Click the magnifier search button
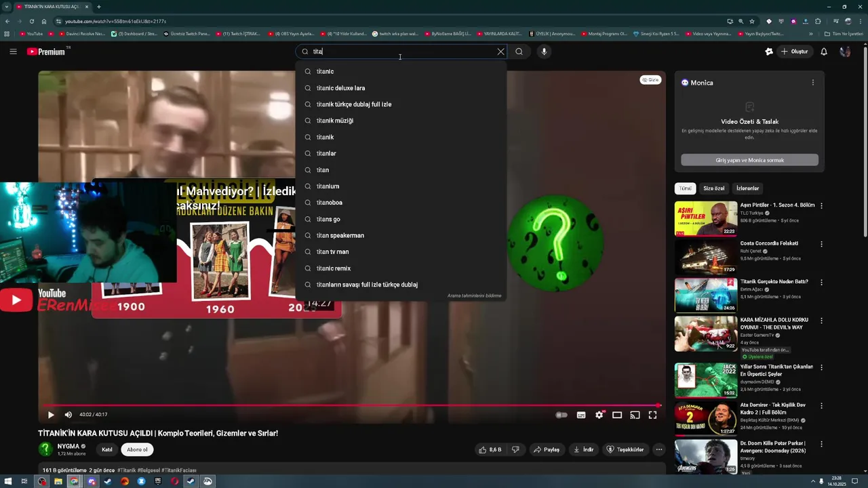This screenshot has width=868, height=488. pyautogui.click(x=519, y=52)
